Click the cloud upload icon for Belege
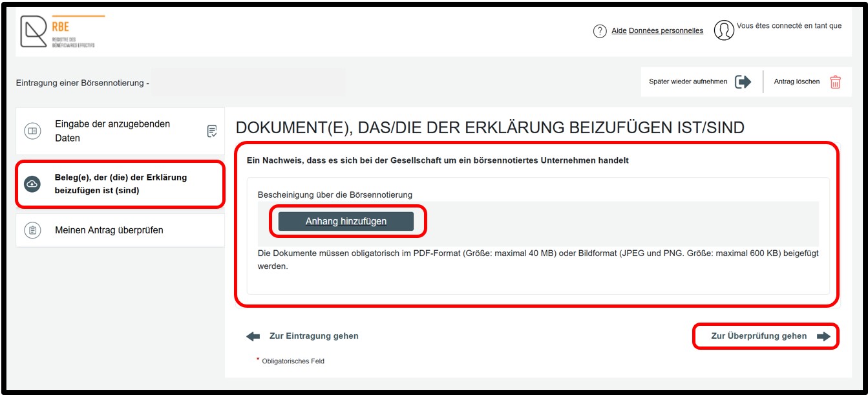Viewport: 868px width, 395px height. [32, 184]
